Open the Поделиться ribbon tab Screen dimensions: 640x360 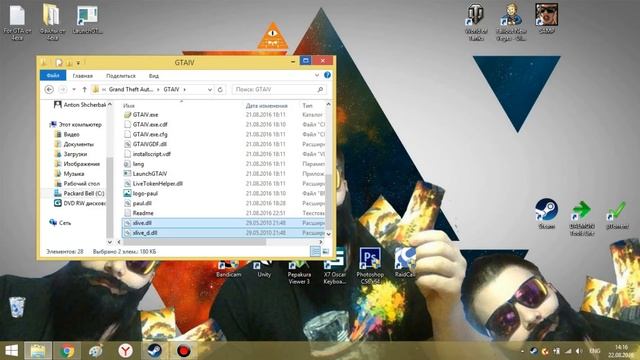[120, 76]
